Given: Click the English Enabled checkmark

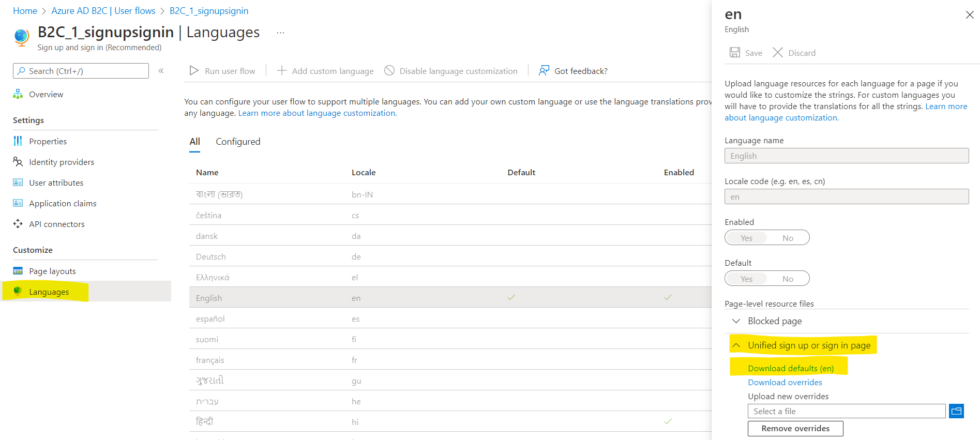Looking at the screenshot, I should [x=668, y=297].
